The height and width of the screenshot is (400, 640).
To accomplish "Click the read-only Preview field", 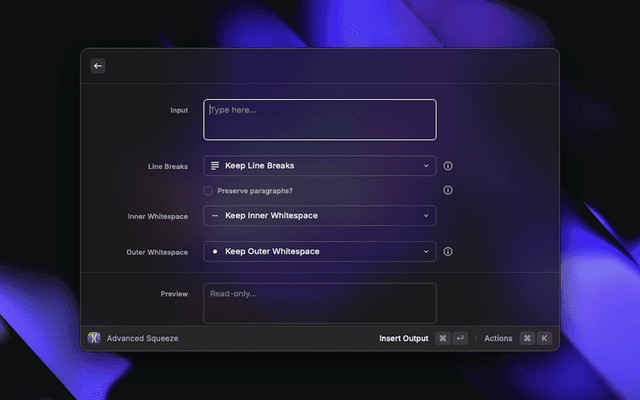I will tap(320, 303).
